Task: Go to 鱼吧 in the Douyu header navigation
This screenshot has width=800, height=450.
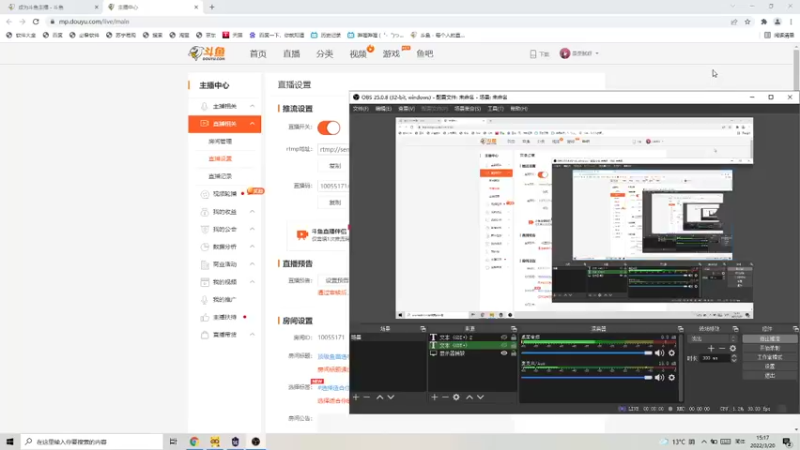Action: 424,54
